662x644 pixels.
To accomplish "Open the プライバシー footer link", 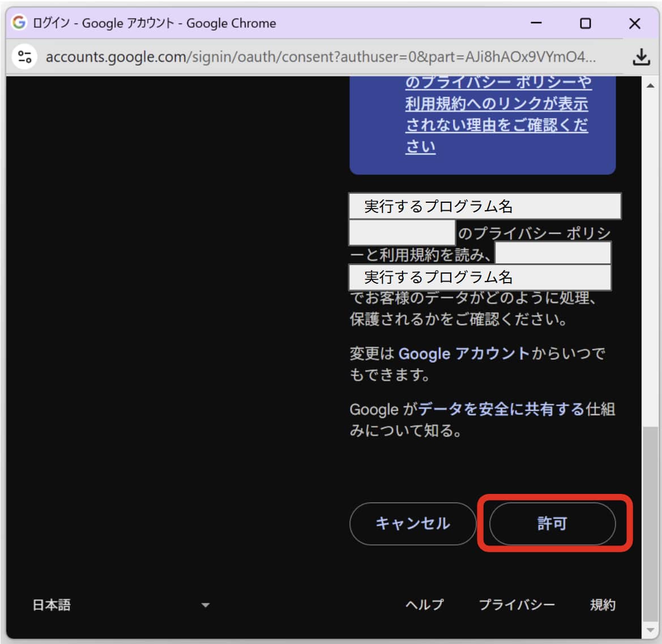I will (x=517, y=605).
